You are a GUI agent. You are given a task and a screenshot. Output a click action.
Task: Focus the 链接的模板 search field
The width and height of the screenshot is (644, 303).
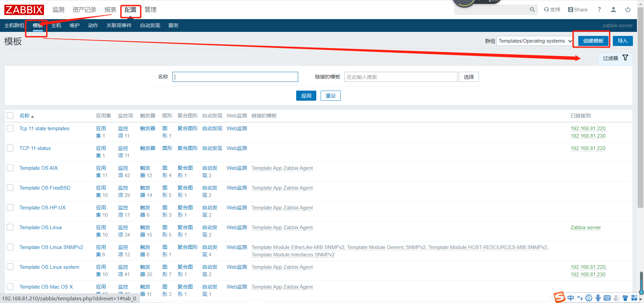tap(401, 77)
